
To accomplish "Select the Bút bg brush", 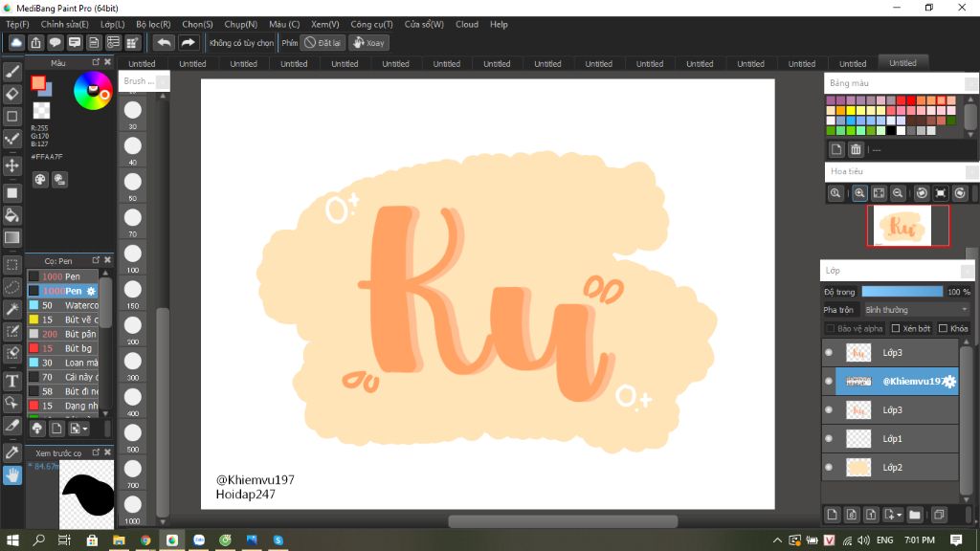I will pos(63,348).
